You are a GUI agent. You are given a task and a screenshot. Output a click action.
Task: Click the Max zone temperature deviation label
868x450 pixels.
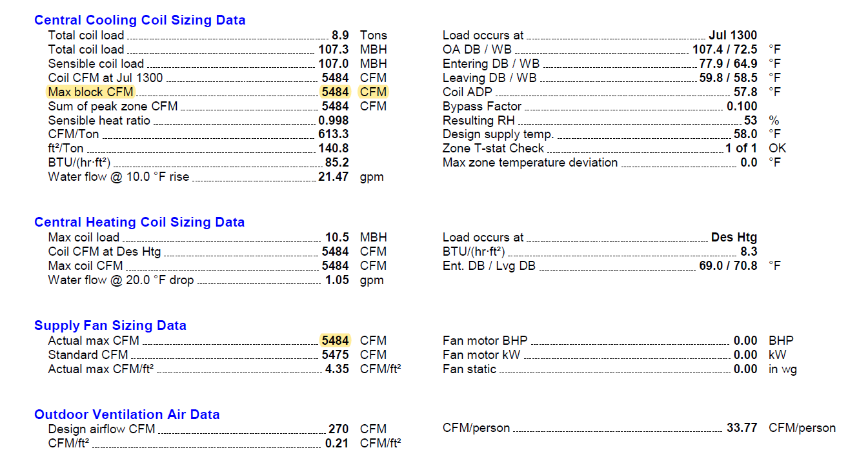(x=530, y=163)
